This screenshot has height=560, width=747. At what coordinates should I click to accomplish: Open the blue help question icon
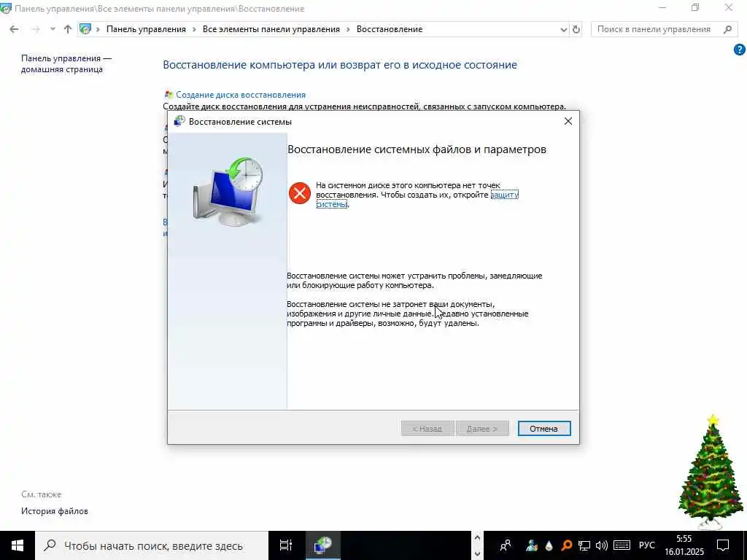(740, 49)
